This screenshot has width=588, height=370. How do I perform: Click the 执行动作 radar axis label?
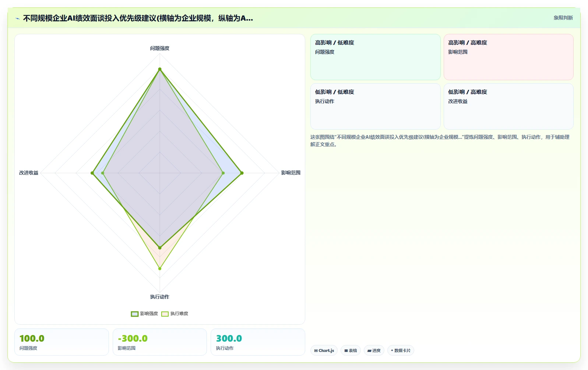pyautogui.click(x=160, y=297)
